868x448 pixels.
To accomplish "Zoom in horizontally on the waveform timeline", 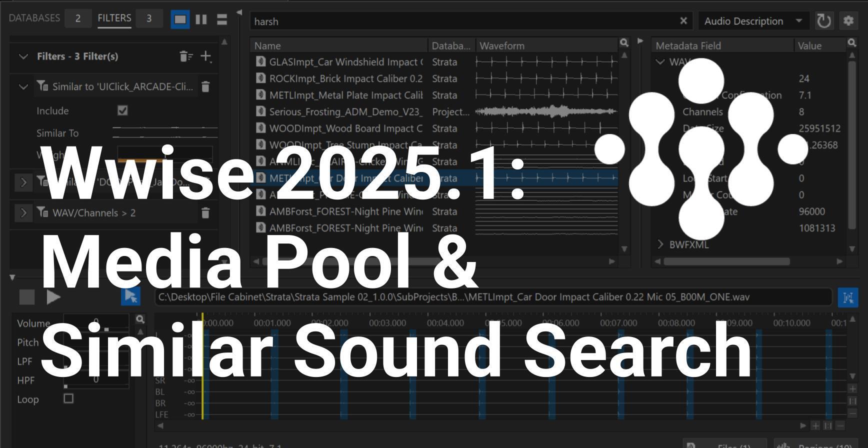I will coord(815,425).
